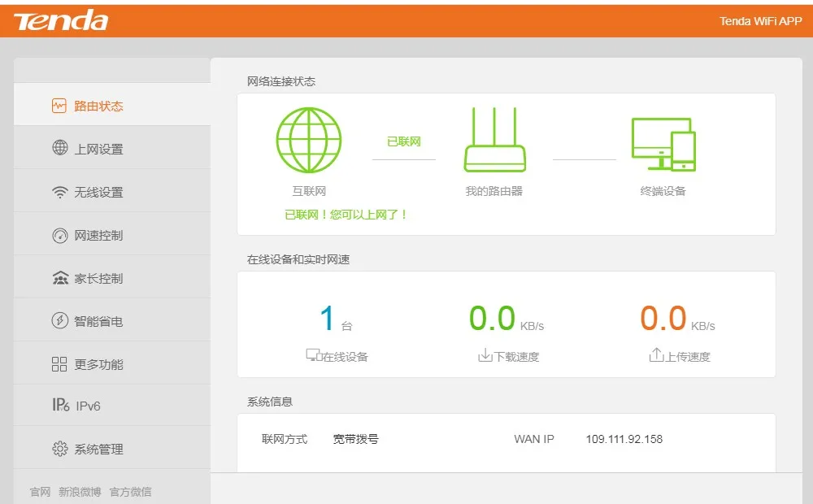
Task: Click the 无线设置 Wi-Fi icon
Action: point(60,192)
